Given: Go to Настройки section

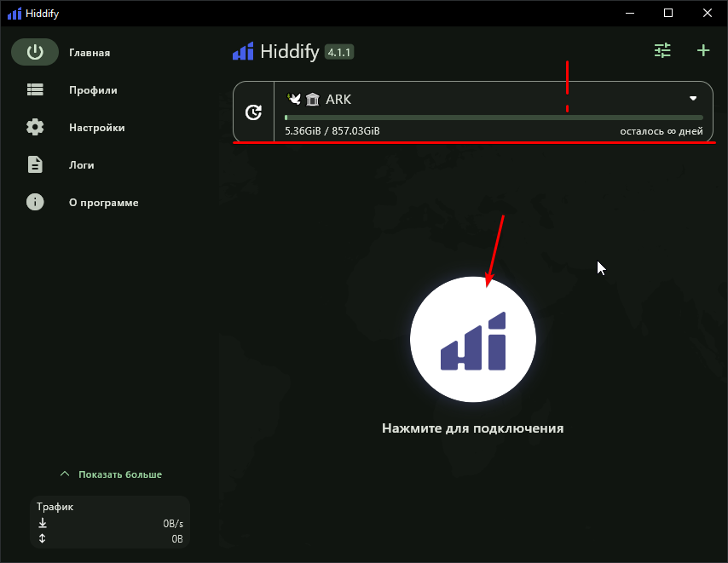Looking at the screenshot, I should click(x=97, y=128).
